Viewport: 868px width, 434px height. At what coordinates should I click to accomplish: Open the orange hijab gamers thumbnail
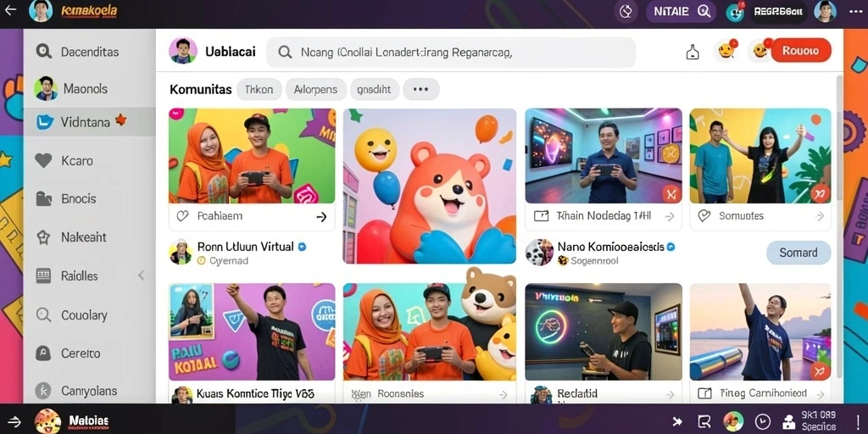[x=252, y=156]
